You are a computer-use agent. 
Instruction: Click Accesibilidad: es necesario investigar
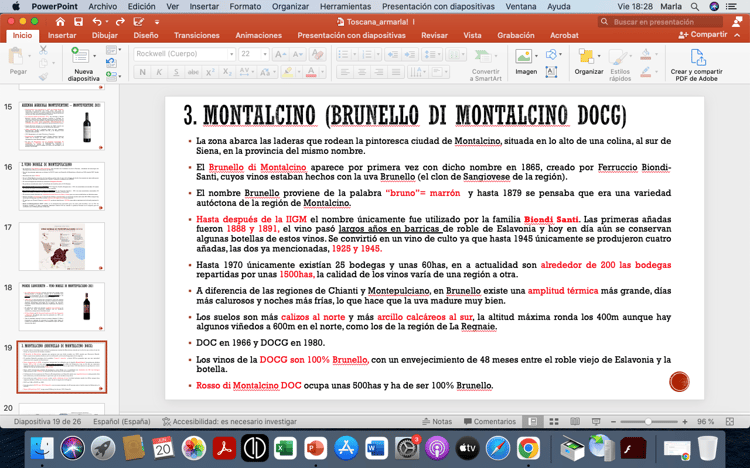point(230,422)
